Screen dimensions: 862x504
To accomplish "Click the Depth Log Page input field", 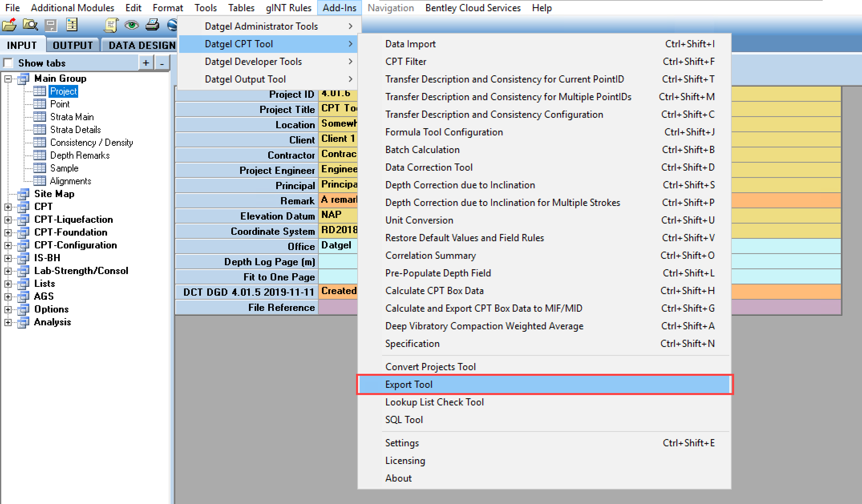I will pyautogui.click(x=338, y=262).
